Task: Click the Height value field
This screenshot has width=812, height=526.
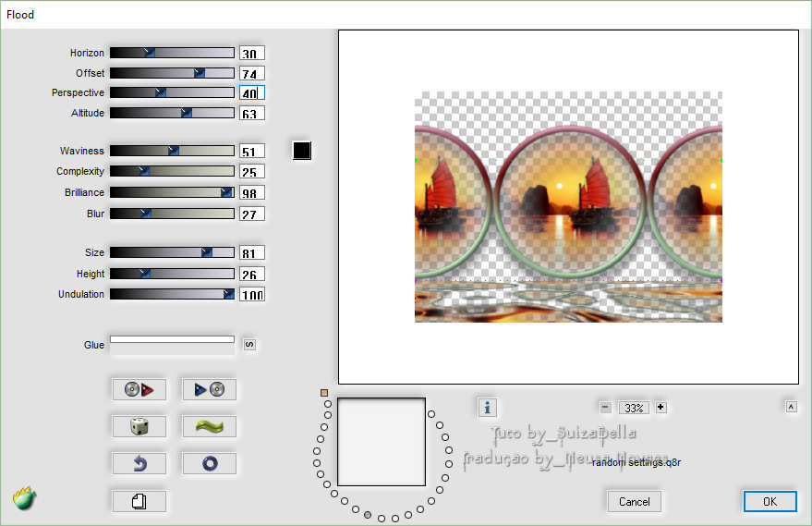Action: click(x=252, y=275)
